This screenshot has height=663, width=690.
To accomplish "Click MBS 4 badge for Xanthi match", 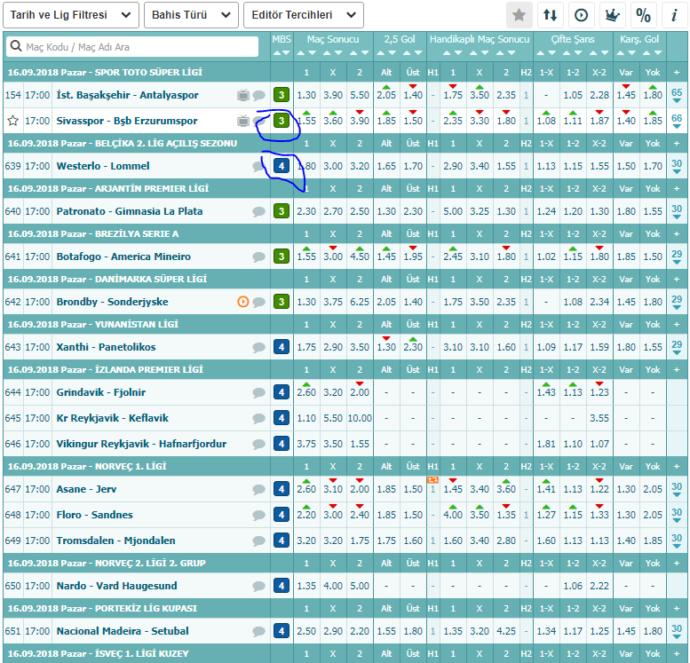I will [281, 347].
